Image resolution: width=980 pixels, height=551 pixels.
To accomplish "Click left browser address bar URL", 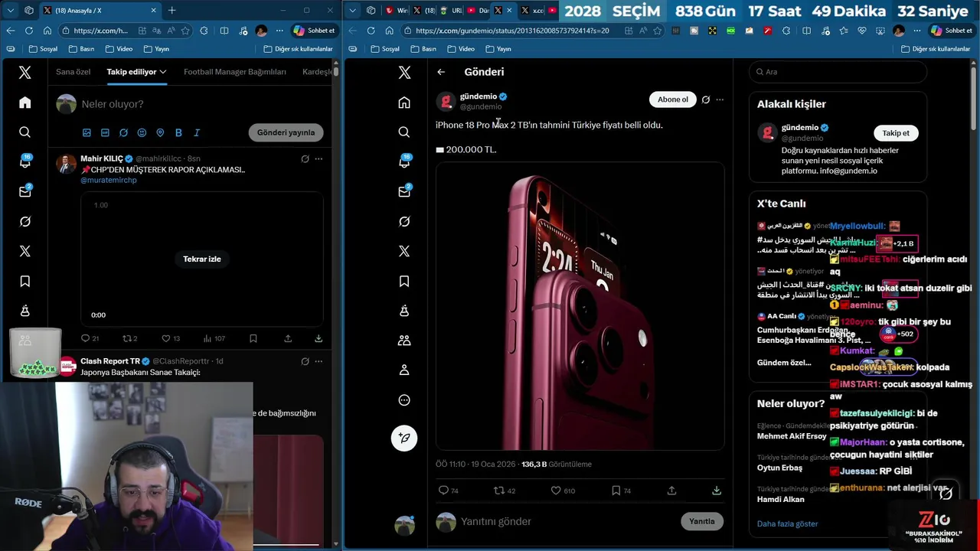I will [100, 31].
